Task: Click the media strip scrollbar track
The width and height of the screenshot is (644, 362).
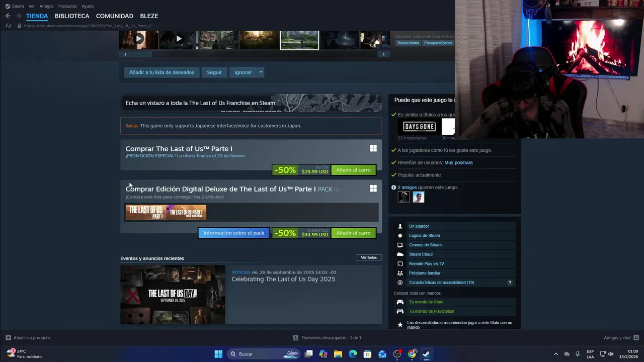Action: point(254,54)
